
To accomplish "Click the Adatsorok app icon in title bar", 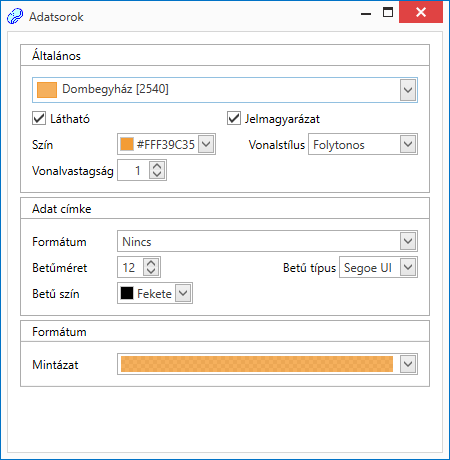I will point(15,16).
